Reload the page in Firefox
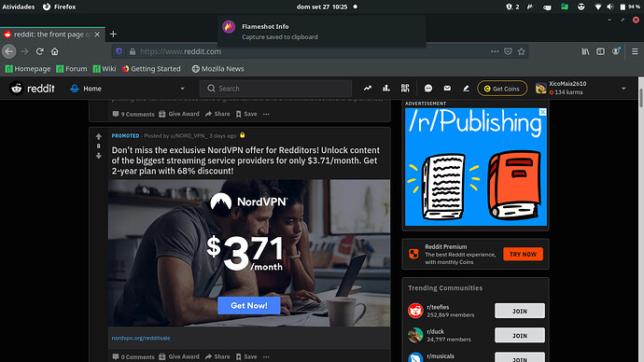The width and height of the screenshot is (644, 362). click(39, 51)
